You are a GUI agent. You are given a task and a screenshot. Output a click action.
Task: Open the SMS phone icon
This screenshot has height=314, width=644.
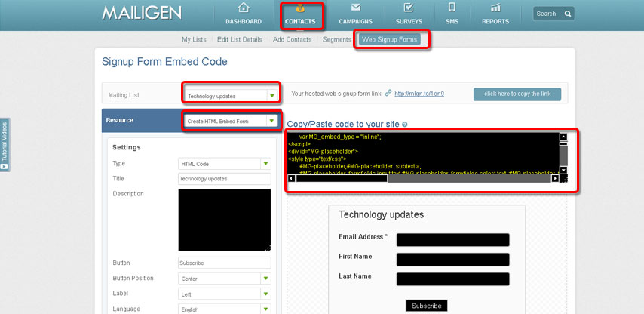coord(452,8)
